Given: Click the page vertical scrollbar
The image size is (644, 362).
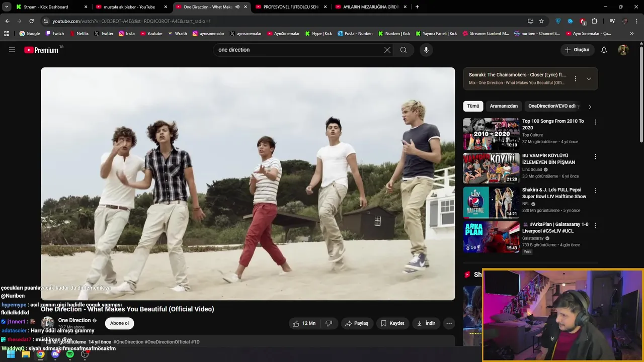Looking at the screenshot, I should [x=641, y=96].
